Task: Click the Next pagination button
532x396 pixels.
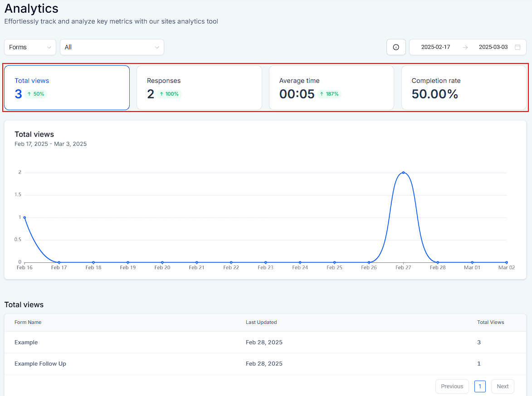Action: point(503,386)
